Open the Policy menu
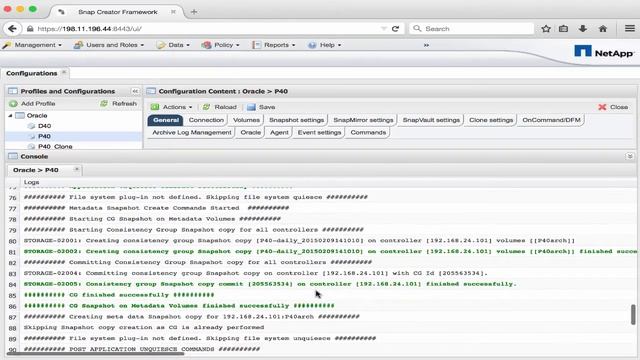The height and width of the screenshot is (360, 640). click(x=221, y=45)
